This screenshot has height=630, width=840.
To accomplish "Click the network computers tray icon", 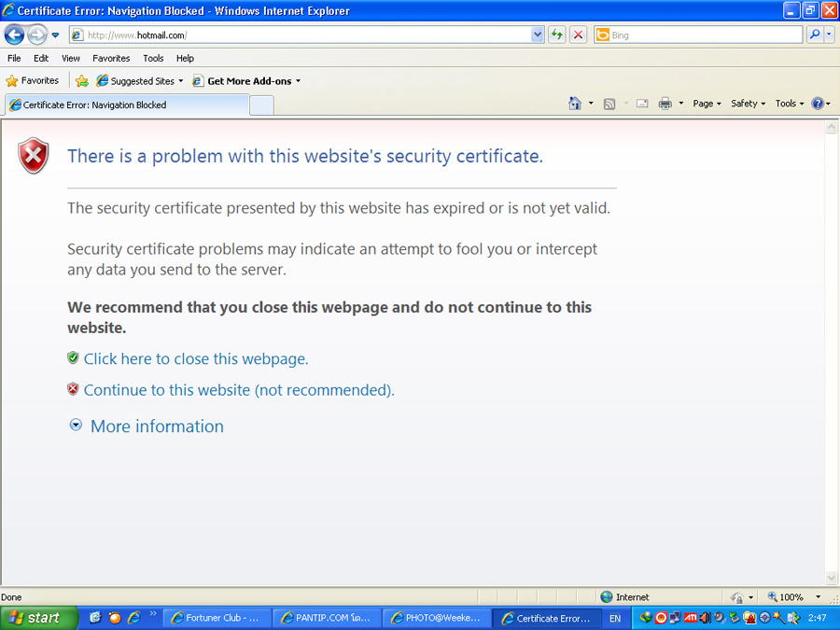I will (x=676, y=618).
